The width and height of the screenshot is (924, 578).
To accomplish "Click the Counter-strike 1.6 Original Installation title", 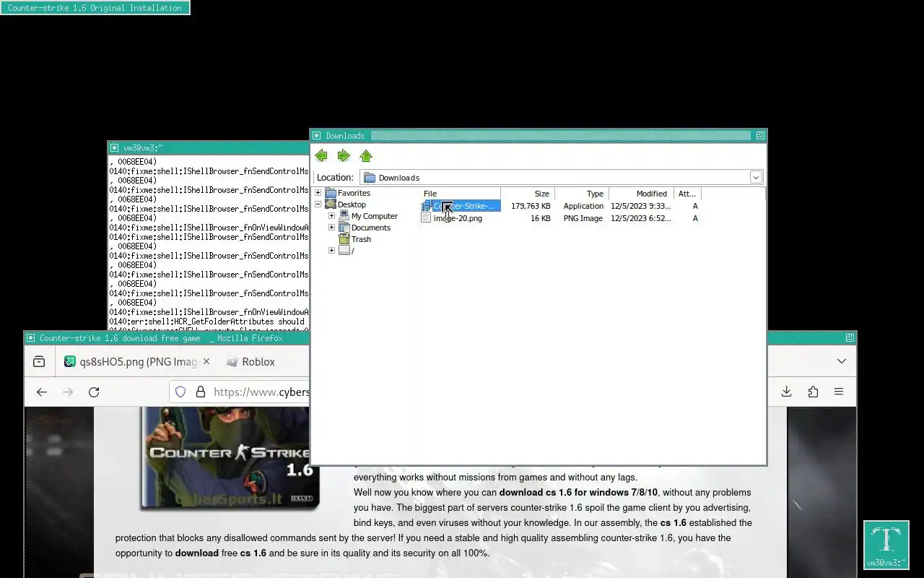I will (x=95, y=8).
